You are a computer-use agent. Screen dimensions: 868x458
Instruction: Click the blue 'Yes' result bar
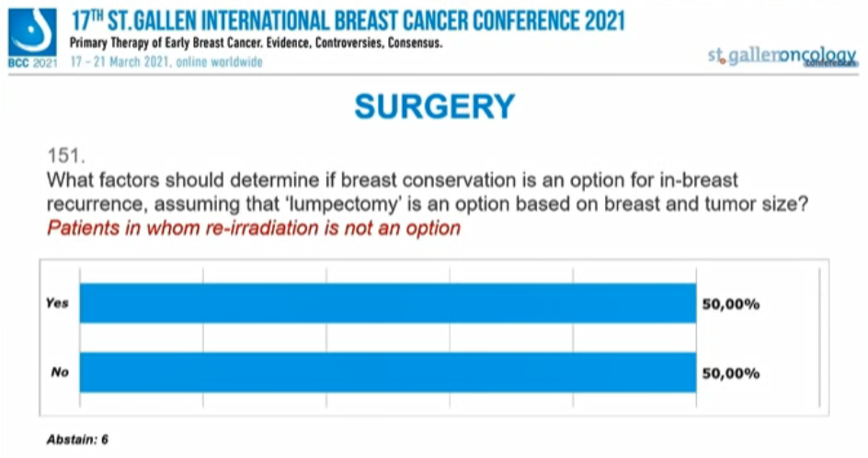click(387, 303)
